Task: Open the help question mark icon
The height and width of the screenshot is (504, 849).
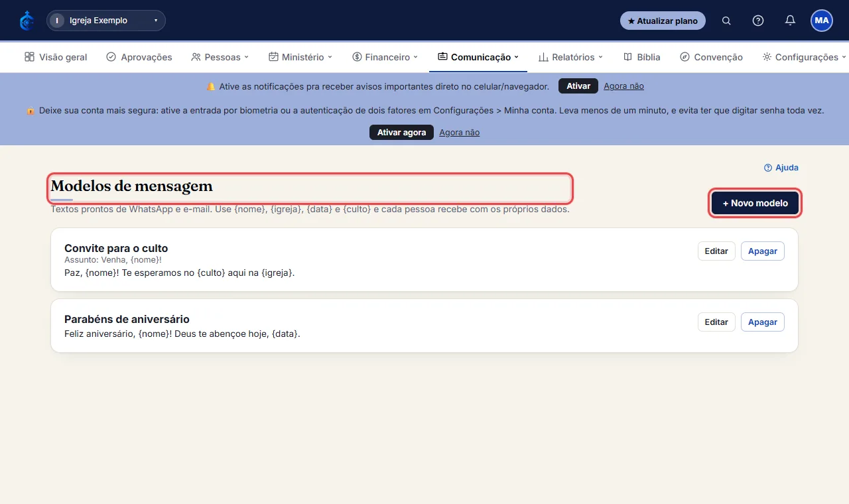Action: [x=758, y=21]
